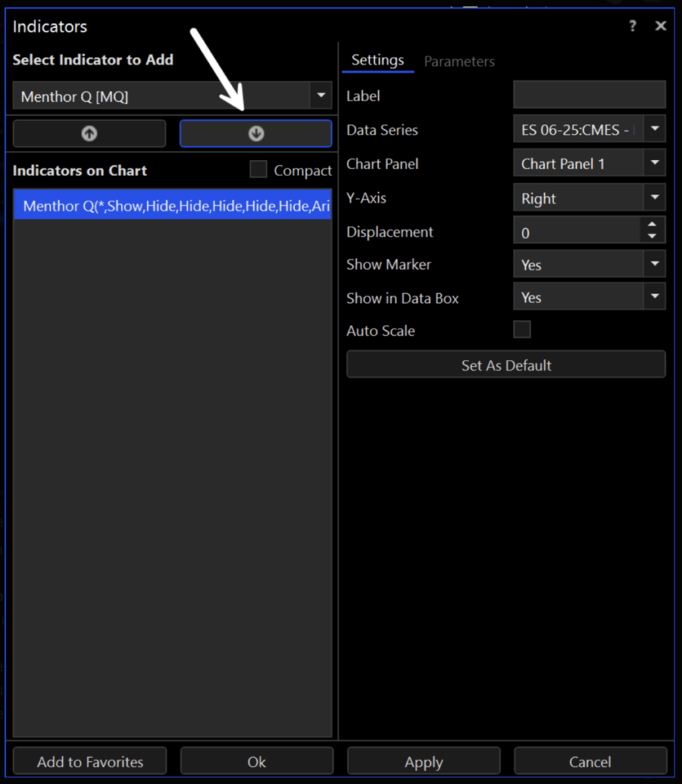The width and height of the screenshot is (682, 784).
Task: Click the Apply button
Action: pyautogui.click(x=423, y=761)
